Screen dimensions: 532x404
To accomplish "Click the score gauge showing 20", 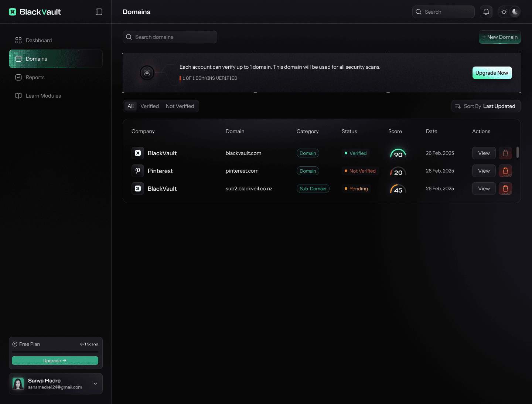I will [398, 171].
